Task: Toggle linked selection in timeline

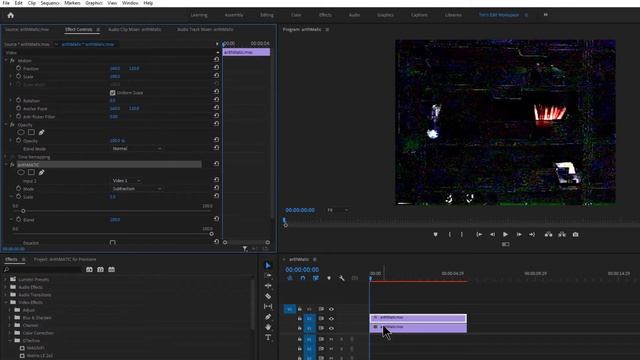Action: click(x=316, y=278)
